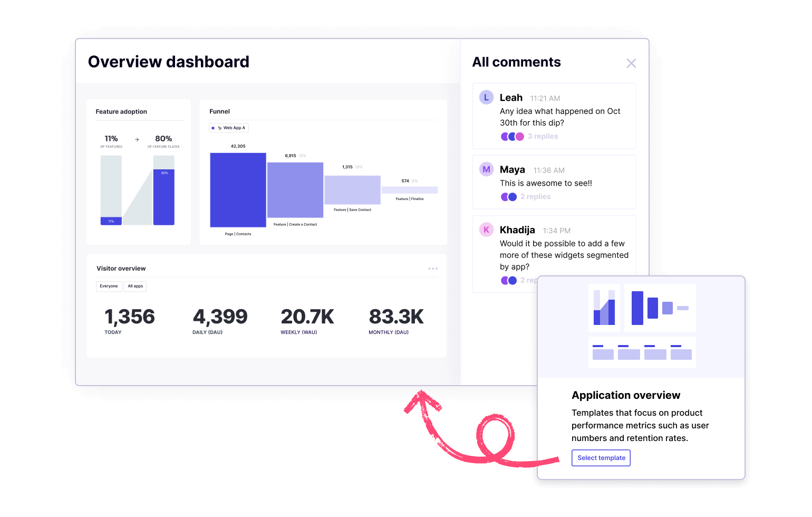Open 2 replies under Maya's comment

coord(535,196)
